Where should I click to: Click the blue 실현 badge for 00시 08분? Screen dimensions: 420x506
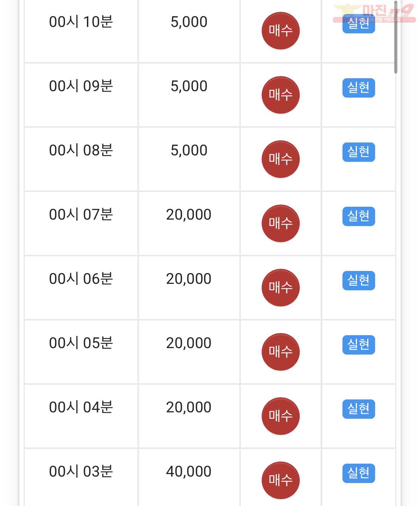click(359, 152)
